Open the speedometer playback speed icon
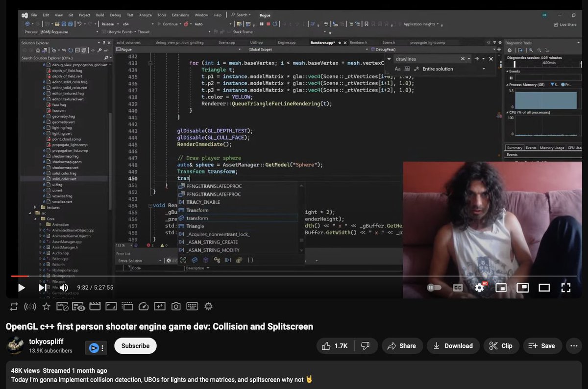This screenshot has width=588, height=389. coord(144,307)
